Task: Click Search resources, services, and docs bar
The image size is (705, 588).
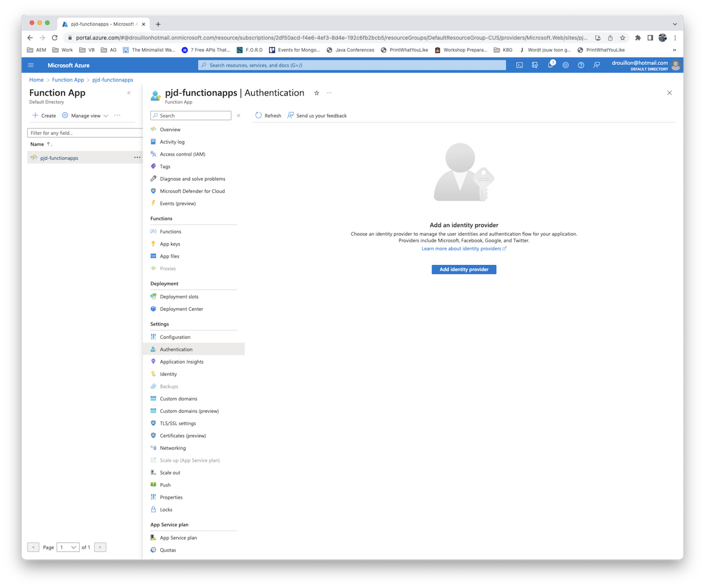Action: point(352,65)
